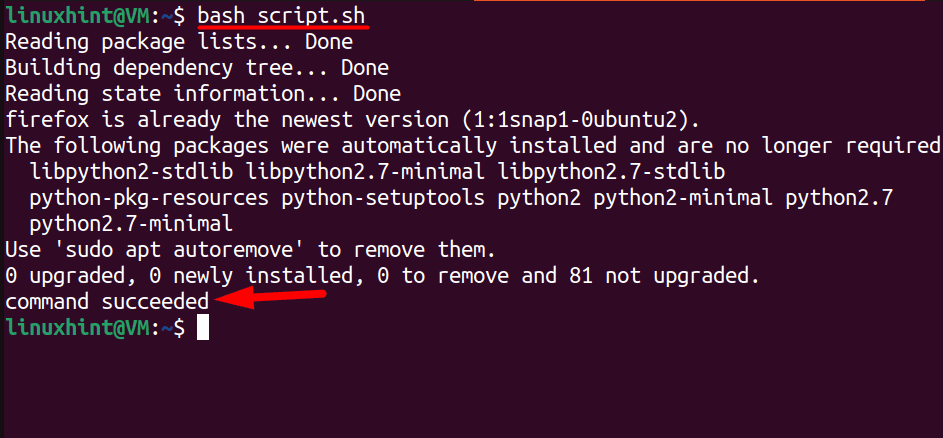The image size is (943, 438).
Task: Click 'libpython2-stdlib' package name
Action: [x=131, y=172]
